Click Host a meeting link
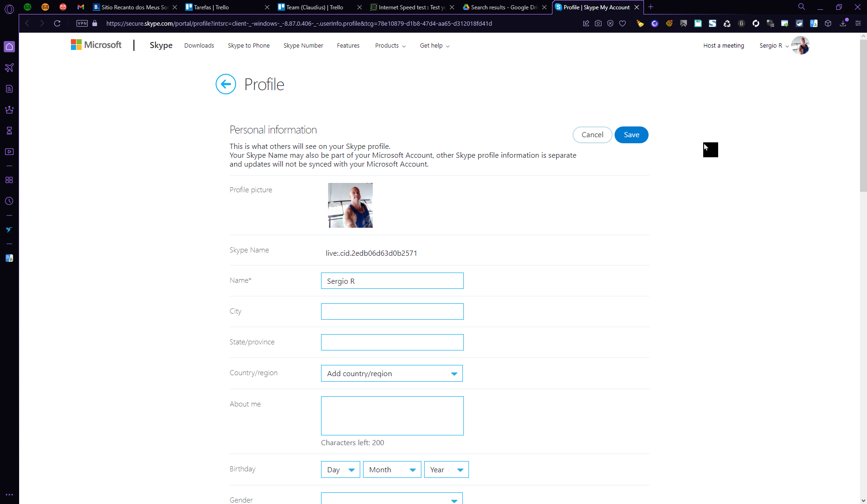Viewport: 867px width, 504px height. 724,45
